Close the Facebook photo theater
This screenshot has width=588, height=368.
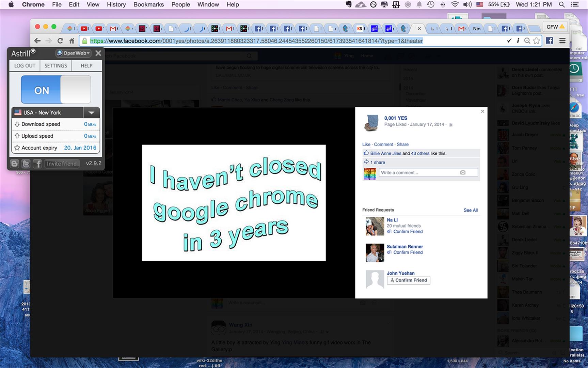click(482, 111)
